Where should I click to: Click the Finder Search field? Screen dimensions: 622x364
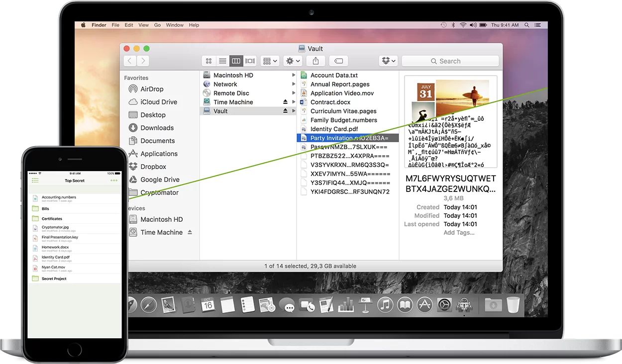(x=450, y=61)
